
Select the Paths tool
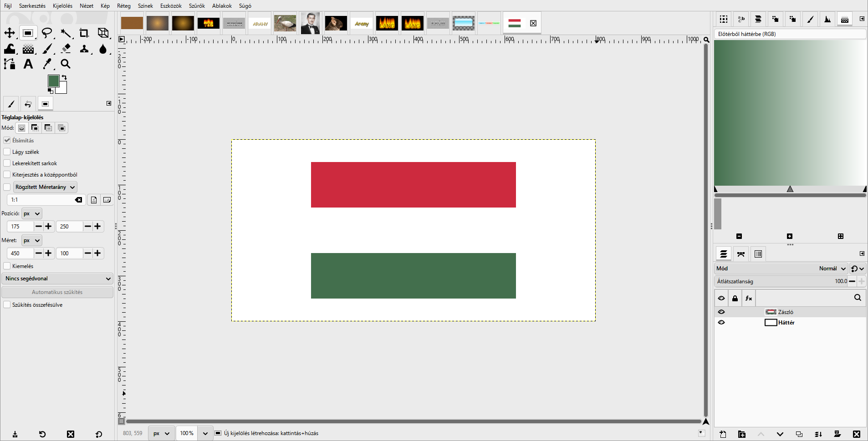click(x=10, y=64)
